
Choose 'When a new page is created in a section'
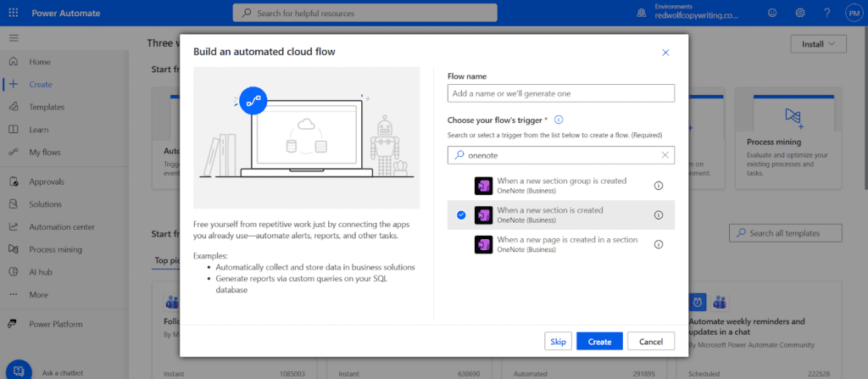(x=559, y=244)
